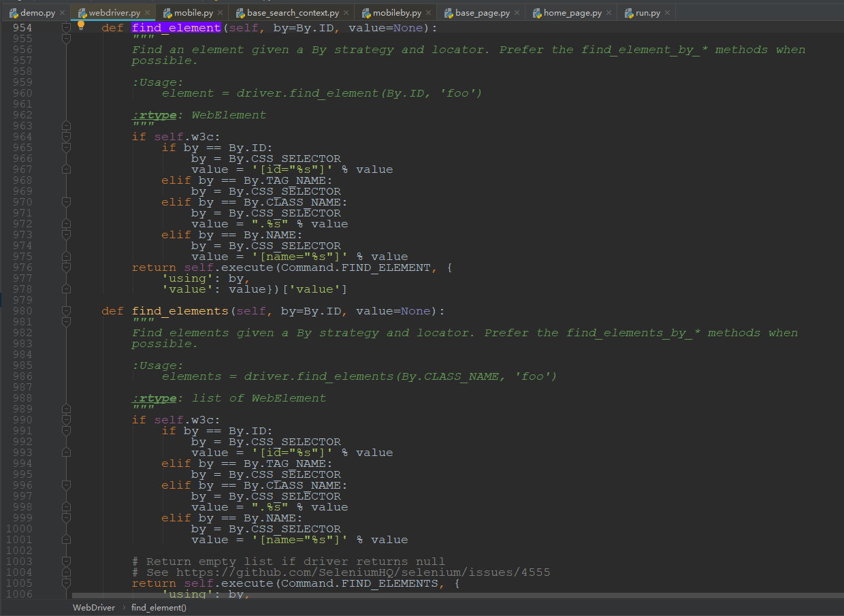Collapse the if self.w3c block at line 964

tap(65, 136)
